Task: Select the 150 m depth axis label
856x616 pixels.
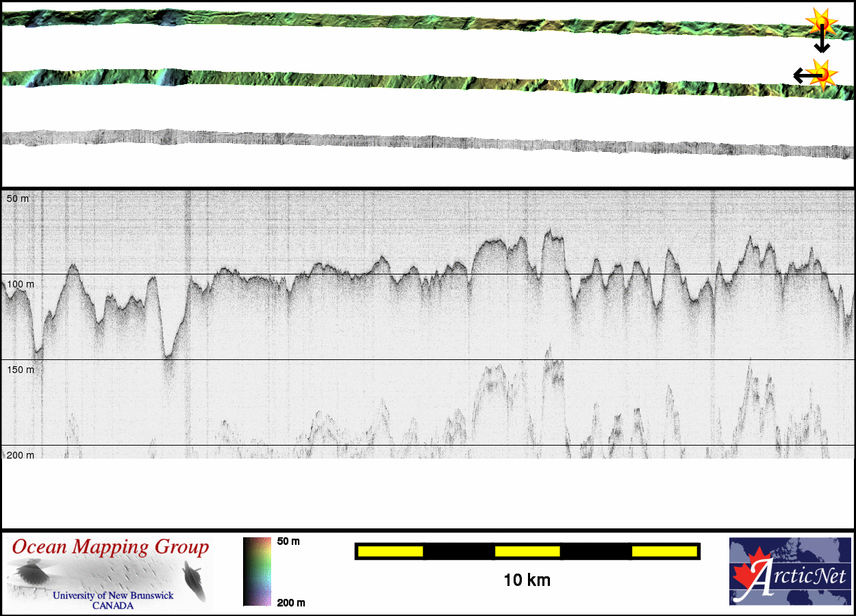Action: [20, 370]
